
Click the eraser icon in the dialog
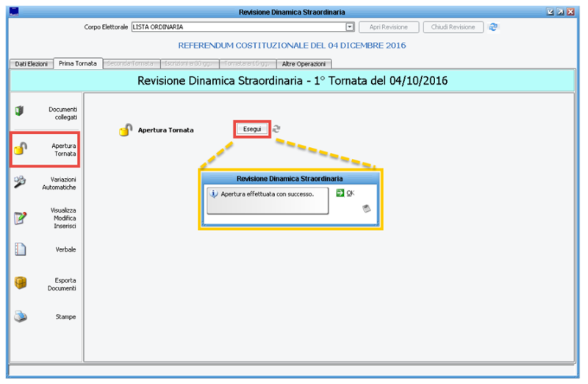pos(366,208)
